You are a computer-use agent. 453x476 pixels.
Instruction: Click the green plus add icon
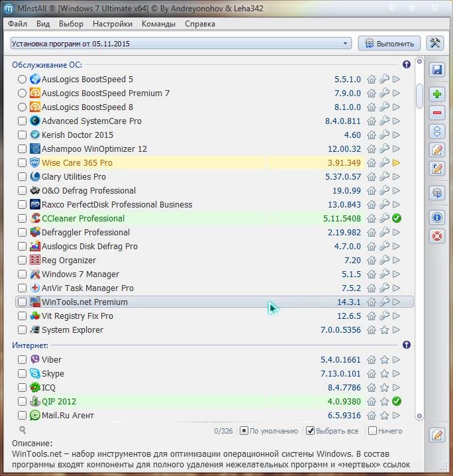(437, 94)
